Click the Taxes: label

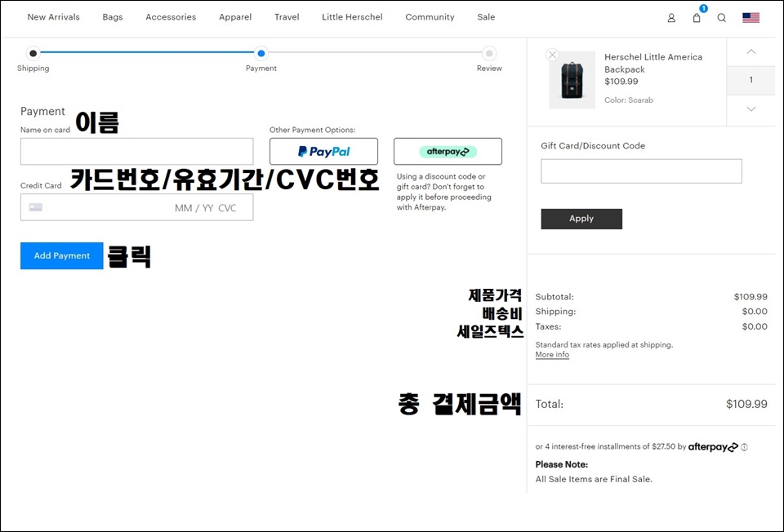click(548, 326)
